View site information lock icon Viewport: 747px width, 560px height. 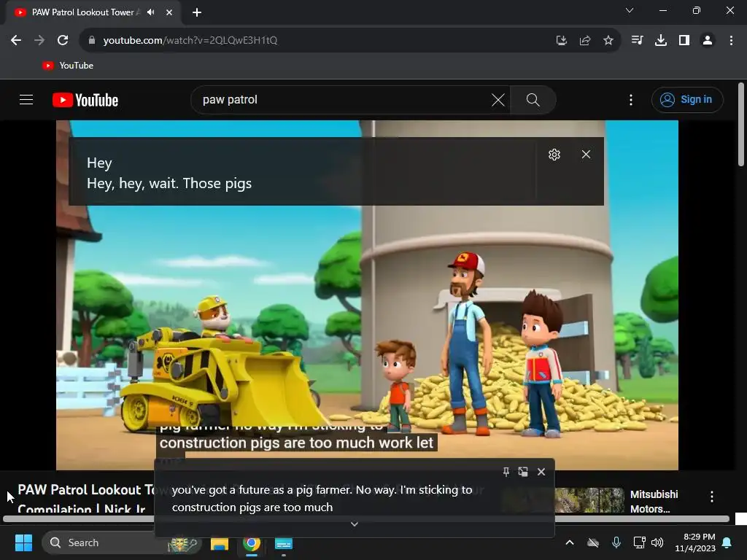coord(92,41)
